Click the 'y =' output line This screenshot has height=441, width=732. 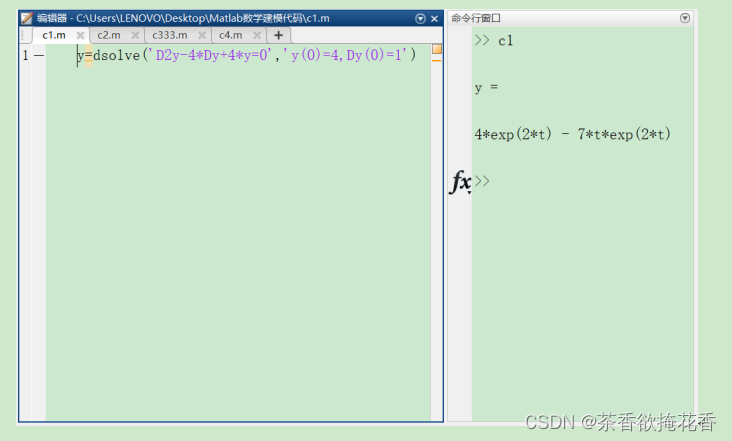pyautogui.click(x=486, y=88)
